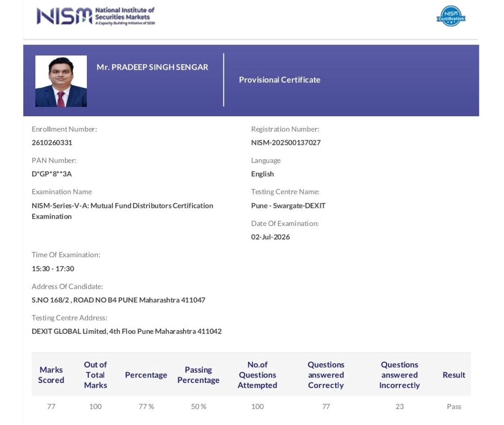This screenshot has height=425, width=504.
Task: Click the Out of Total Marks header
Action: click(95, 375)
